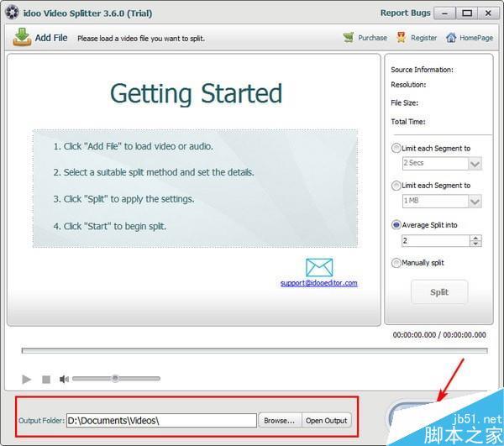
Task: Click the idoo film reel app icon
Action: [12, 13]
